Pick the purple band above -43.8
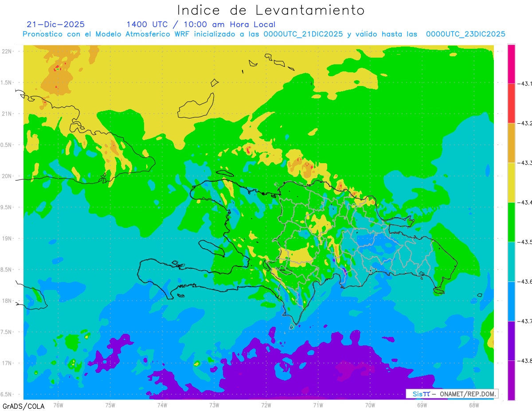532x411 pixels. (x=511, y=341)
